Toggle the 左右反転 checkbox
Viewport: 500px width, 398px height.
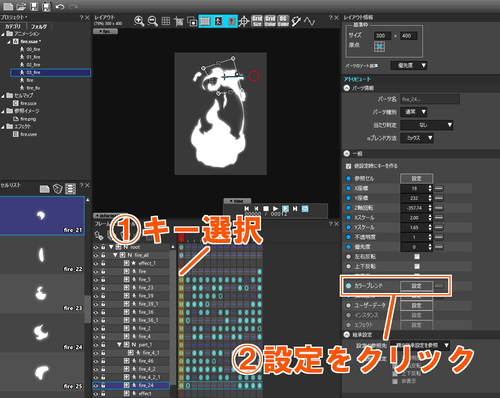(417, 256)
